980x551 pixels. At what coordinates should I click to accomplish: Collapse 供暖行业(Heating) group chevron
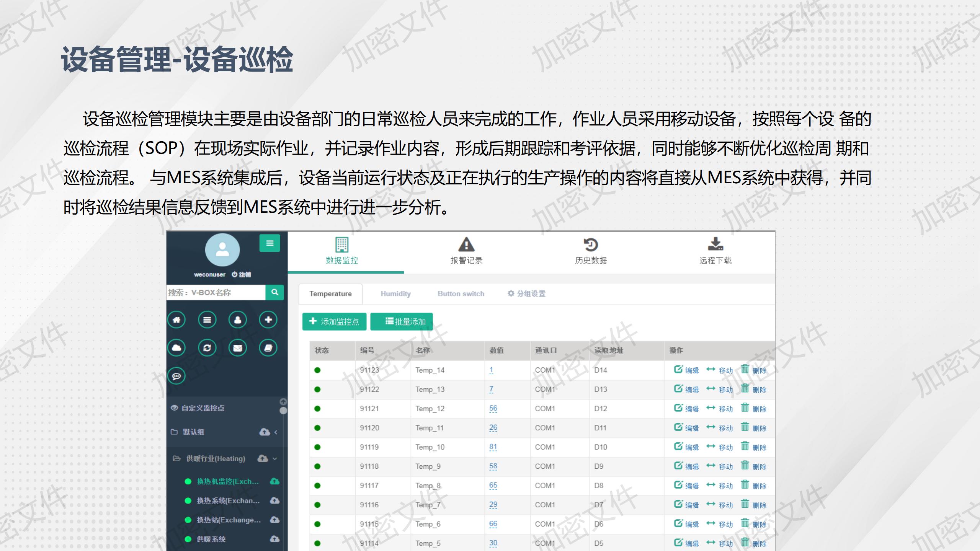[274, 459]
